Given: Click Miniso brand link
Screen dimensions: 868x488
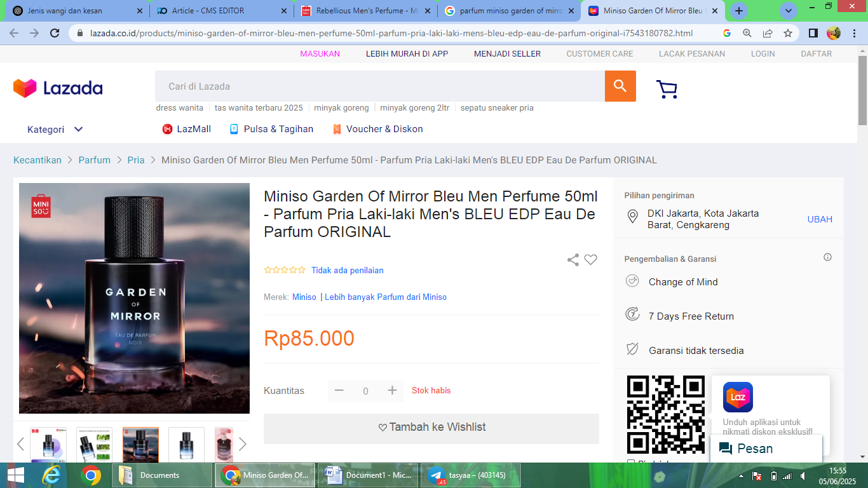Looking at the screenshot, I should [x=304, y=297].
